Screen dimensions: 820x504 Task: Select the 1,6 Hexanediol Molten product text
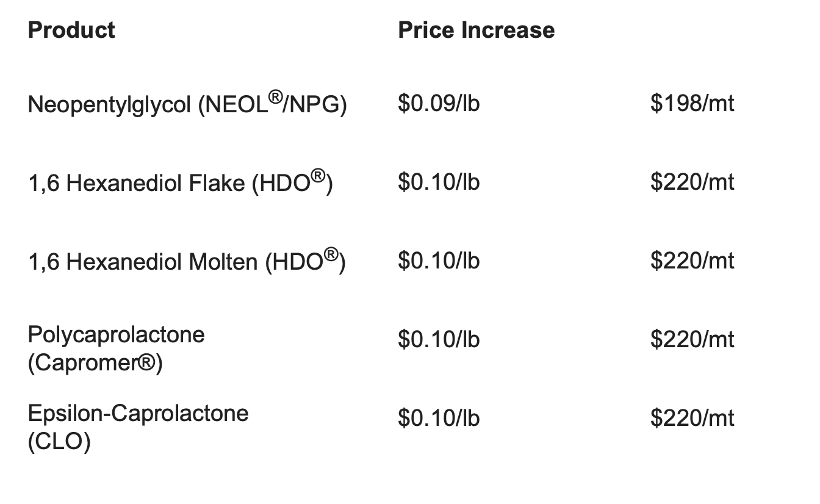click(187, 262)
